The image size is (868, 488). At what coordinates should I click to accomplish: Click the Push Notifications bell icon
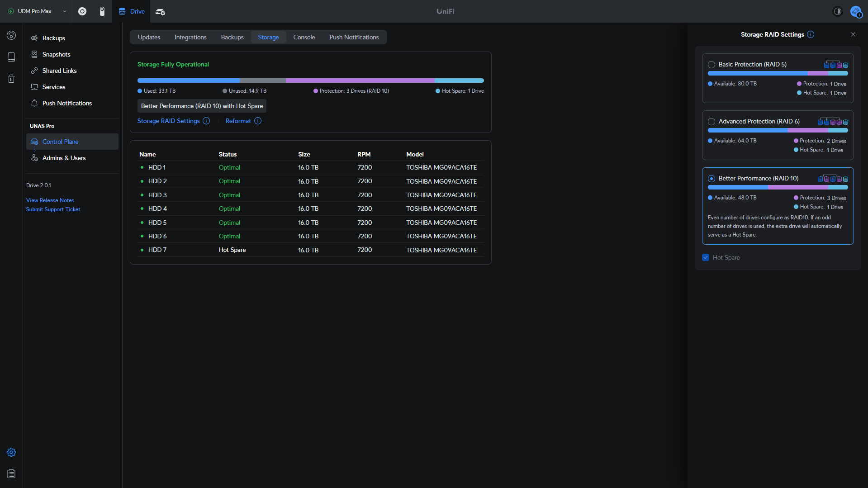coord(34,103)
